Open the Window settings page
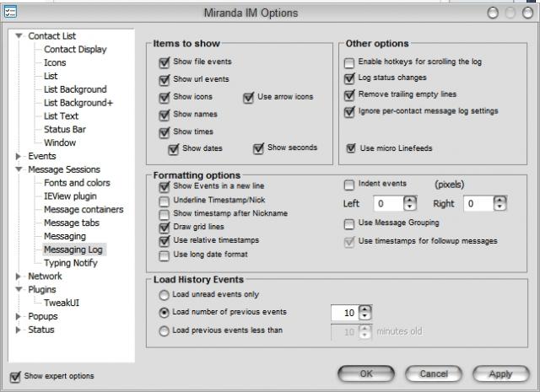Image resolution: width=540 pixels, height=392 pixels. pos(60,142)
